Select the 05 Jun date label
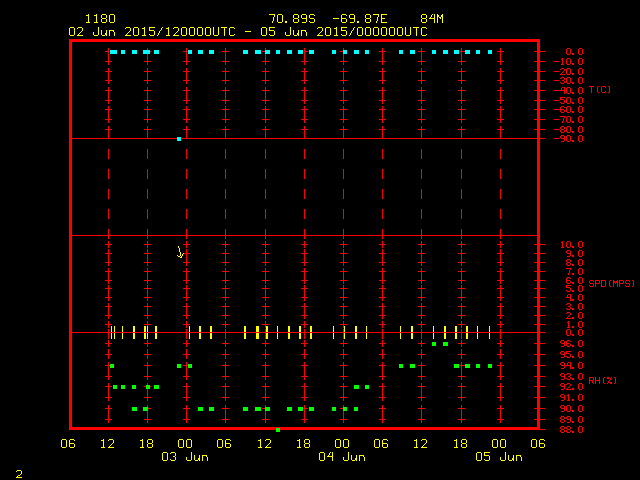Screen dimensions: 640x480 pyautogui.click(x=498, y=457)
